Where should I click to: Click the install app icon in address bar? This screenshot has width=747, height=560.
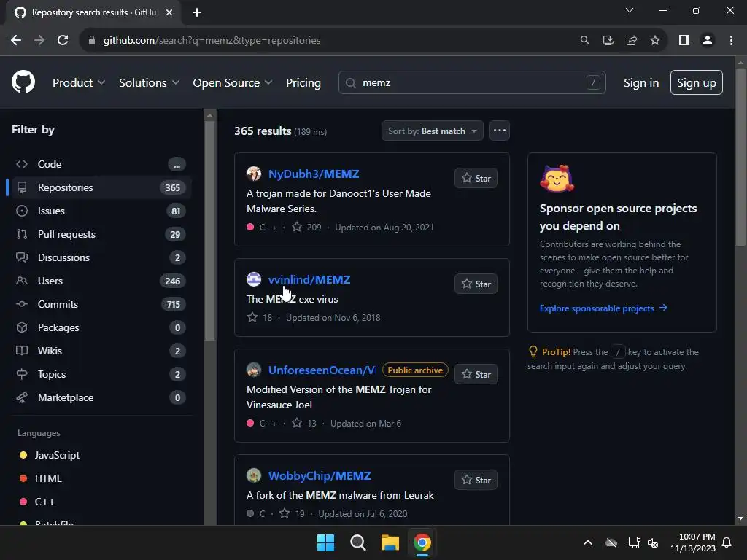[608, 41]
